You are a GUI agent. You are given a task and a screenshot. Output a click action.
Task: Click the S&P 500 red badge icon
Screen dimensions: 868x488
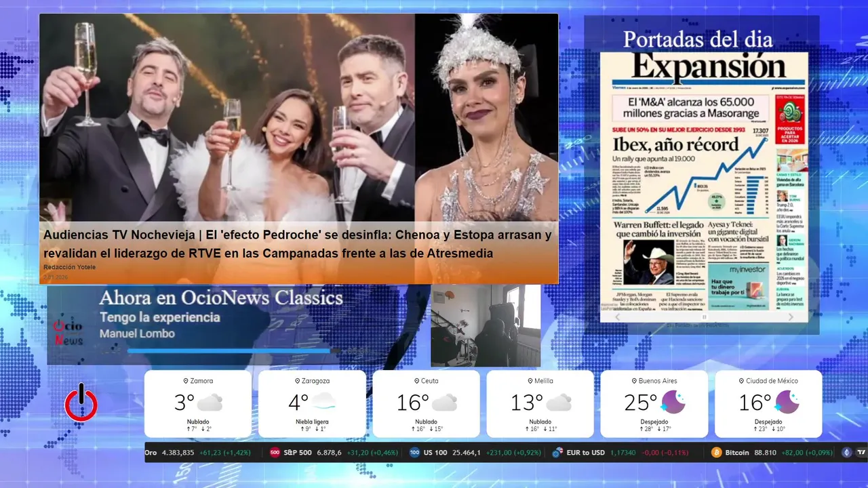(x=275, y=453)
